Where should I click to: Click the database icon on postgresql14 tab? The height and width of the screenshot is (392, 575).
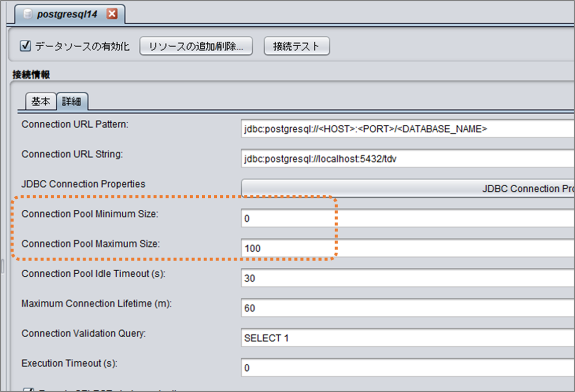[x=28, y=14]
